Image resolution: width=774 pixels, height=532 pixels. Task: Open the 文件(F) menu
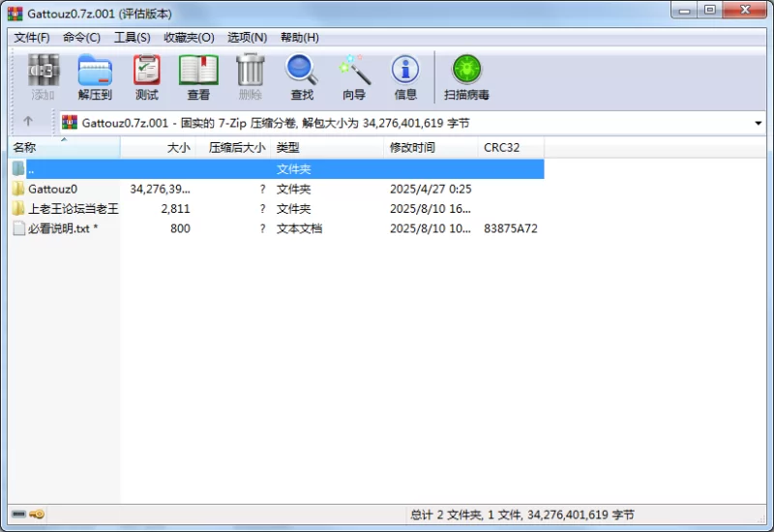32,38
